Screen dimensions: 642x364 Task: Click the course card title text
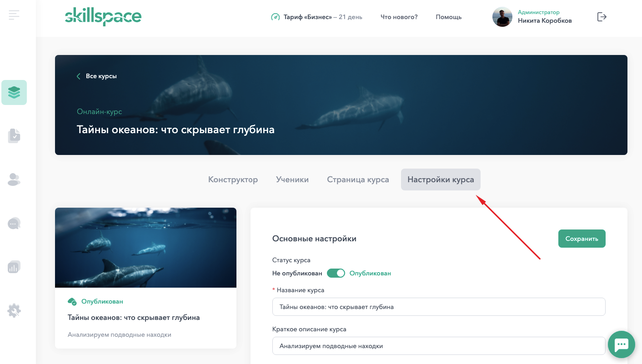pos(134,318)
